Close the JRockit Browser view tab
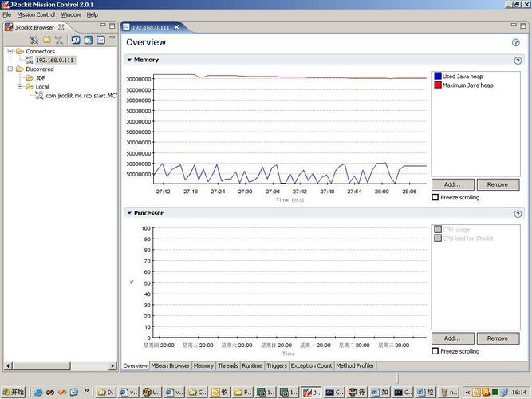Viewport: 532px width, 399px height. 61,27
